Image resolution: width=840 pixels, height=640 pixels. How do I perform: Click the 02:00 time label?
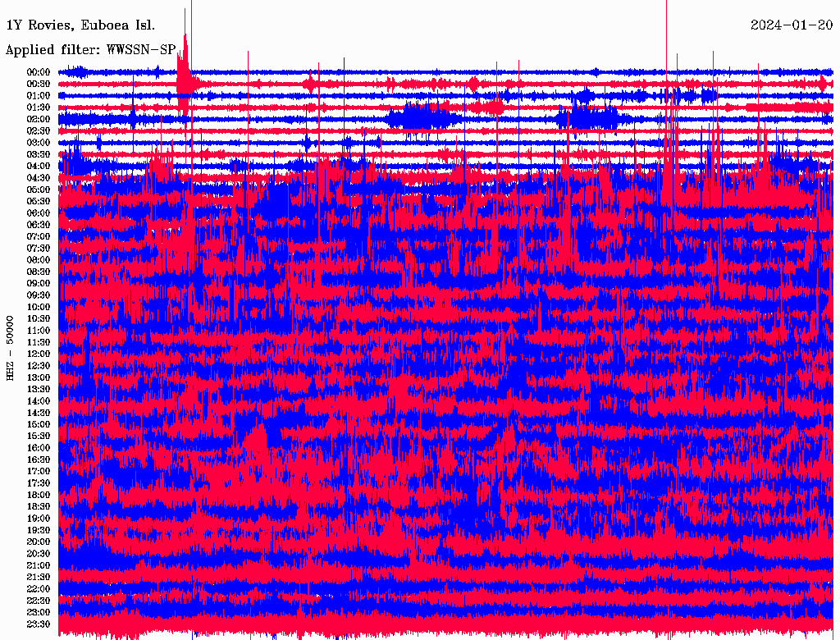click(x=39, y=119)
